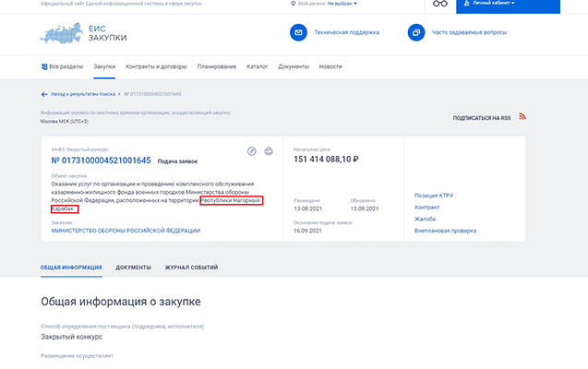Viewport: 588px width, 369px height.
Task: Click the Позиция КТРУ link
Action: (434, 196)
